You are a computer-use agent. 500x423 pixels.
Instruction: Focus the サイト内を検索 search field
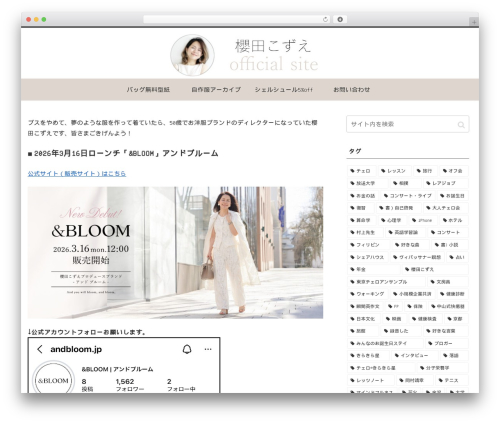point(408,124)
